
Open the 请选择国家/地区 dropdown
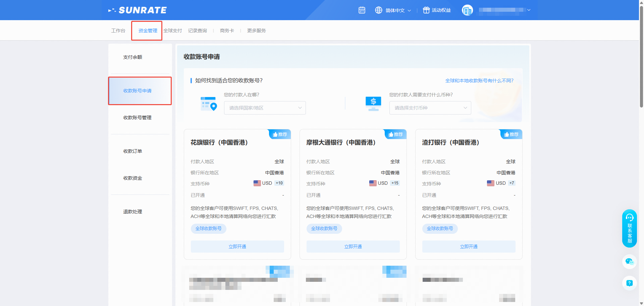click(x=265, y=108)
